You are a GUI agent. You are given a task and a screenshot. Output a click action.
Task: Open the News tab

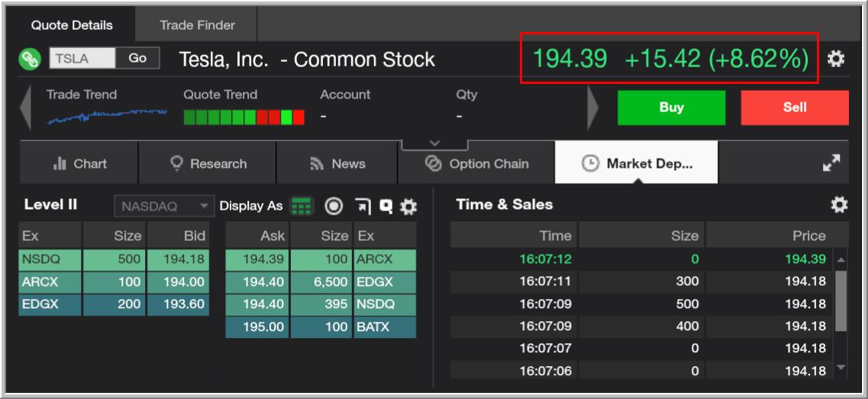point(337,162)
